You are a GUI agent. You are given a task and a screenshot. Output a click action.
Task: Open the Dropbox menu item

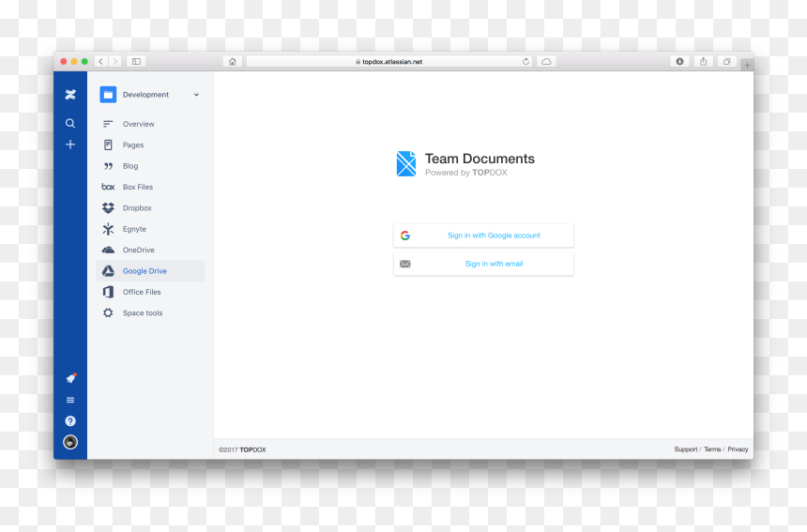[150, 208]
